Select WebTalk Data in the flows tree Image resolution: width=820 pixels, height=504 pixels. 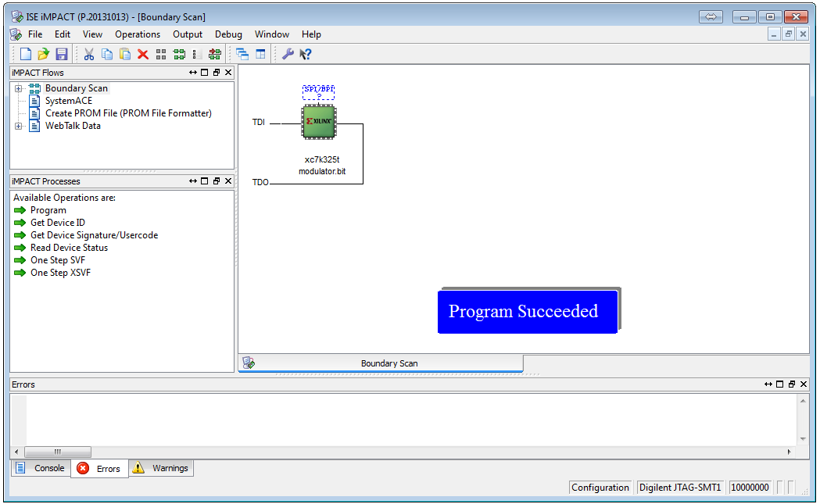point(73,126)
